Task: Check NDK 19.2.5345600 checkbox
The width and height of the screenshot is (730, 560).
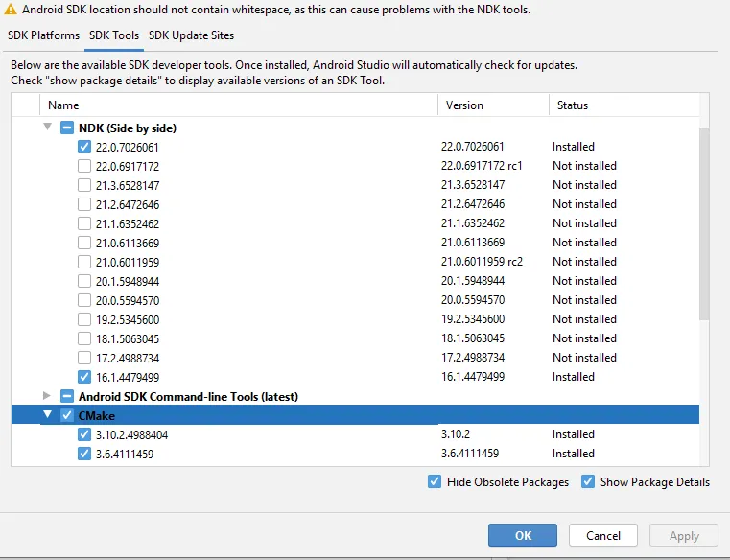Action: click(84, 319)
